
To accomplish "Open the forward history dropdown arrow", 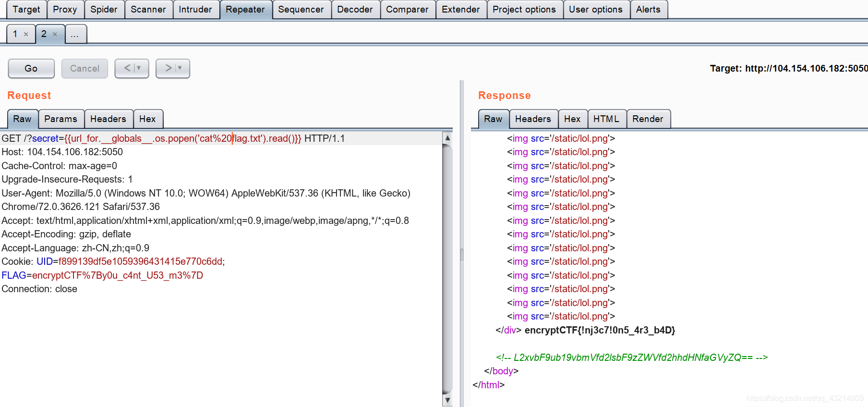I will coord(180,68).
